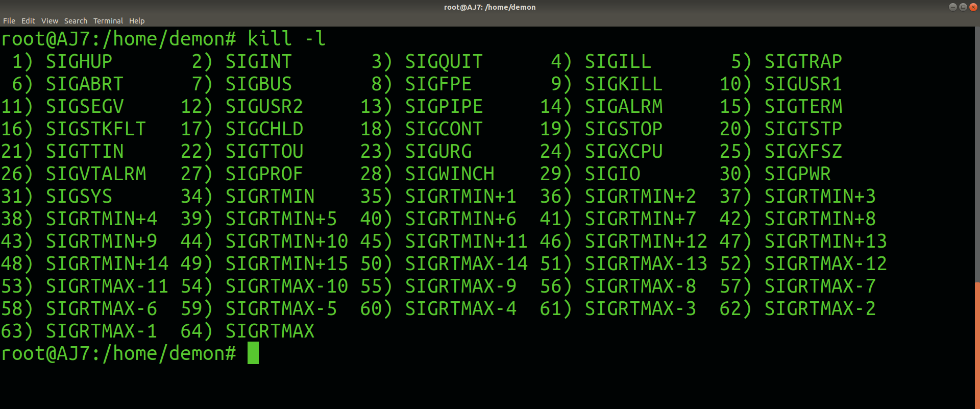980x409 pixels.
Task: Click the SIGXCPU signal entry
Action: 624,151
